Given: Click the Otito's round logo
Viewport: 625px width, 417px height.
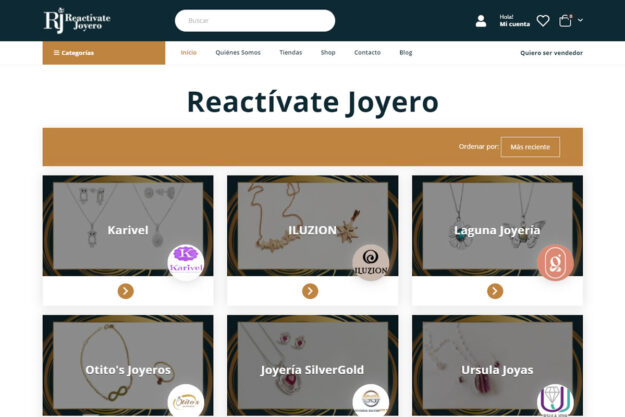Looking at the screenshot, I should (x=186, y=401).
